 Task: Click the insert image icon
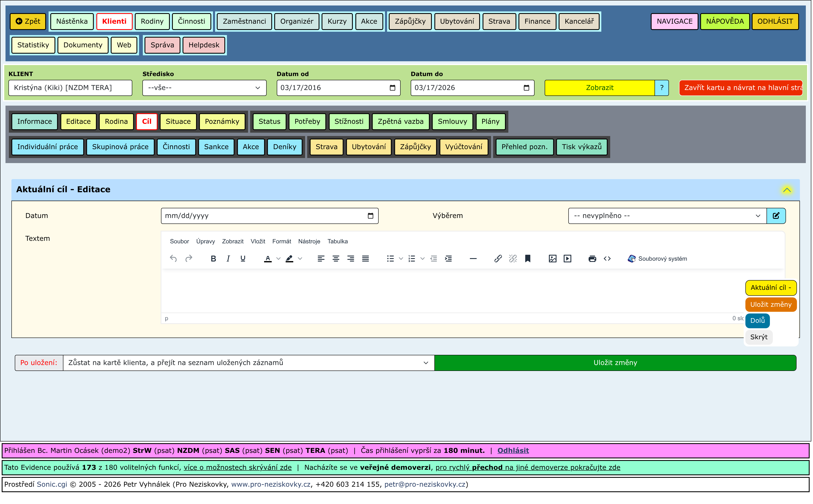pos(552,259)
